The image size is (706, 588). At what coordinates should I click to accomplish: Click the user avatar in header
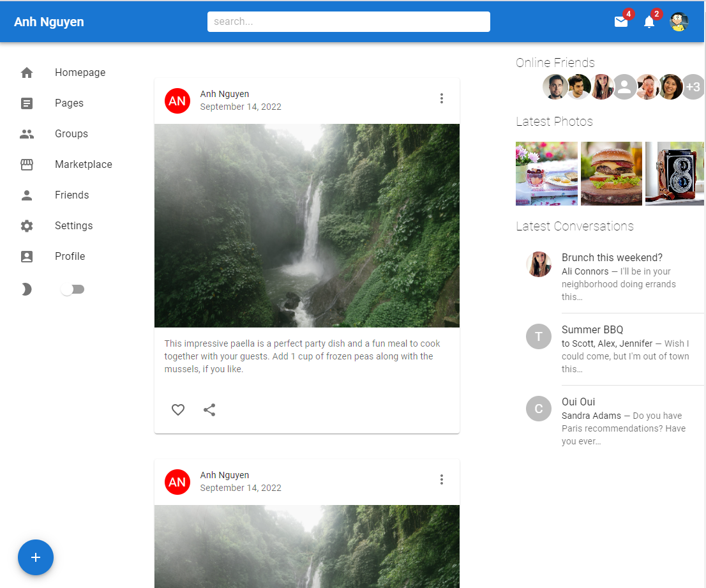[679, 22]
